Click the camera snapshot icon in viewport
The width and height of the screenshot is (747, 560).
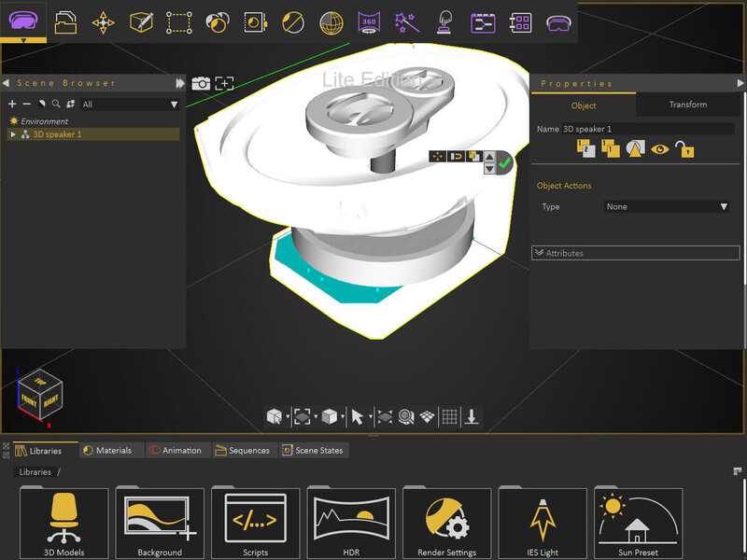(x=201, y=83)
